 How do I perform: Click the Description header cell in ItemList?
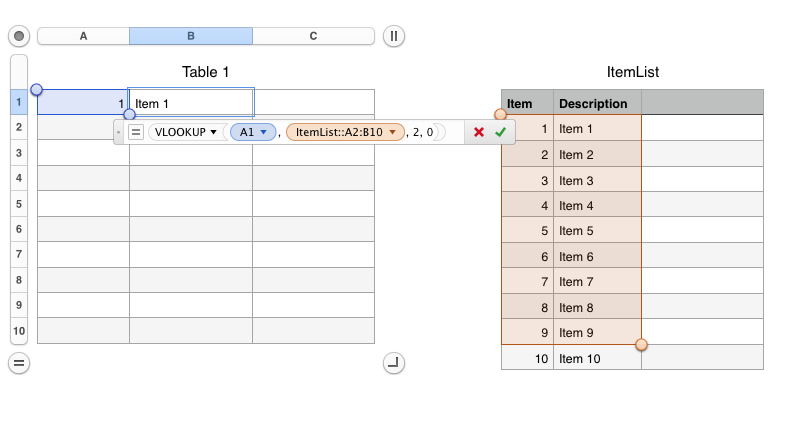click(596, 103)
